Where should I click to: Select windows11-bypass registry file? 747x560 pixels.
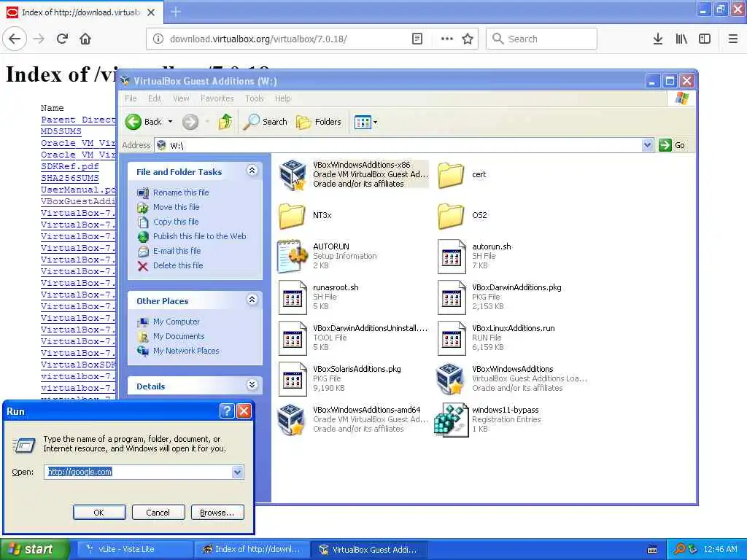[450, 419]
